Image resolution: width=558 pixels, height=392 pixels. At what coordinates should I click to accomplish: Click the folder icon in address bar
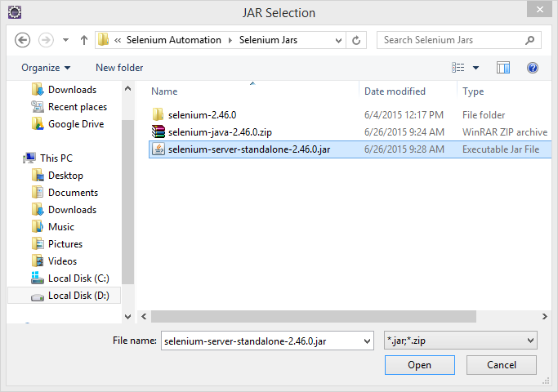point(103,40)
